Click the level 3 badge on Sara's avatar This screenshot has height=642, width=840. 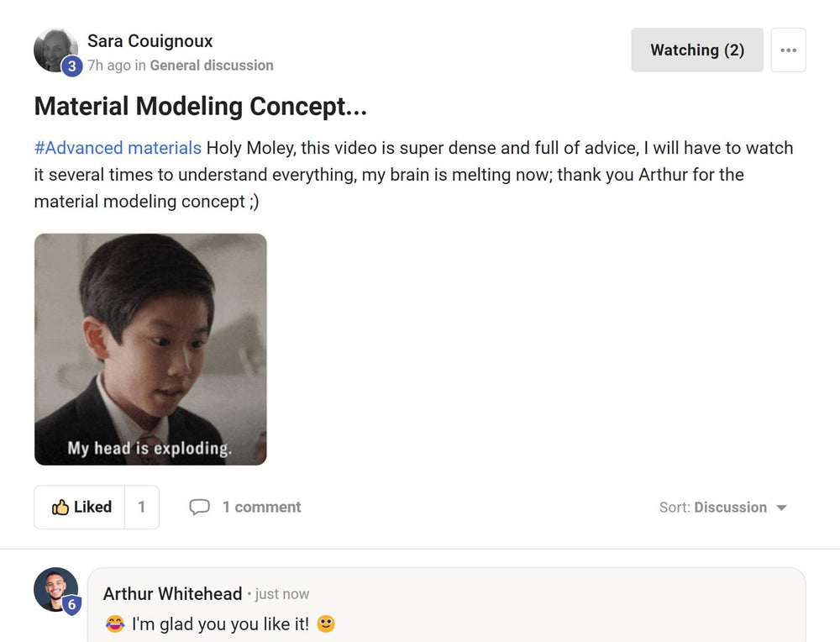pos(71,66)
